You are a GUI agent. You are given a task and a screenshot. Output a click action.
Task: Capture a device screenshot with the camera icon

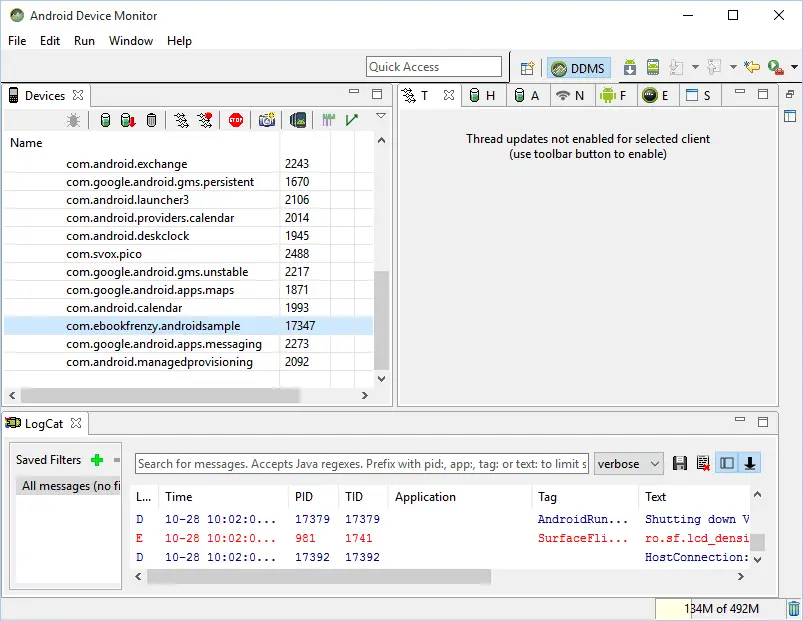(265, 120)
